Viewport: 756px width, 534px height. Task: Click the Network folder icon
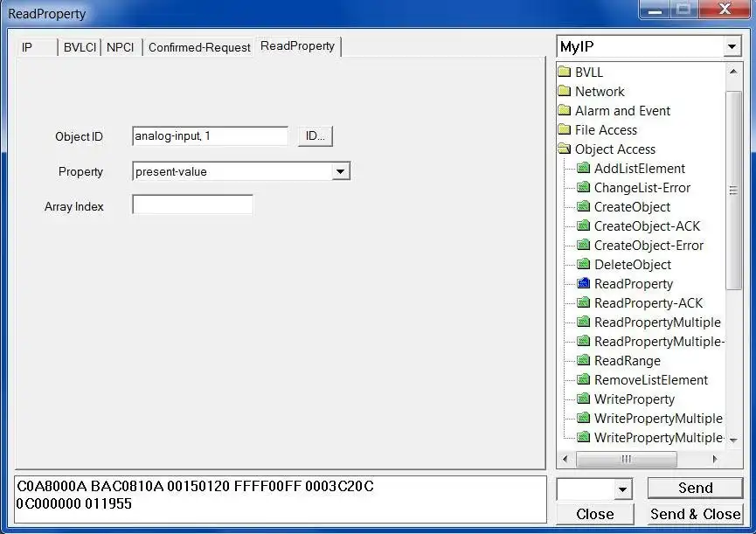click(565, 91)
